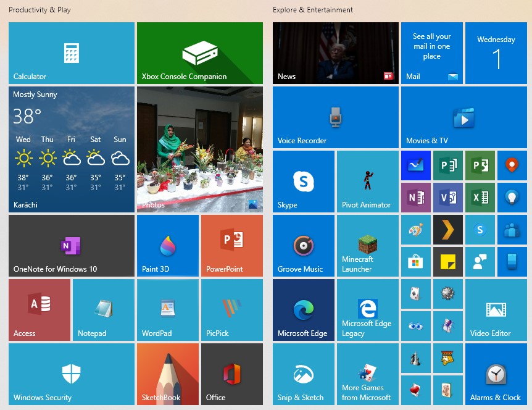Open the Photos live tile

pyautogui.click(x=200, y=149)
